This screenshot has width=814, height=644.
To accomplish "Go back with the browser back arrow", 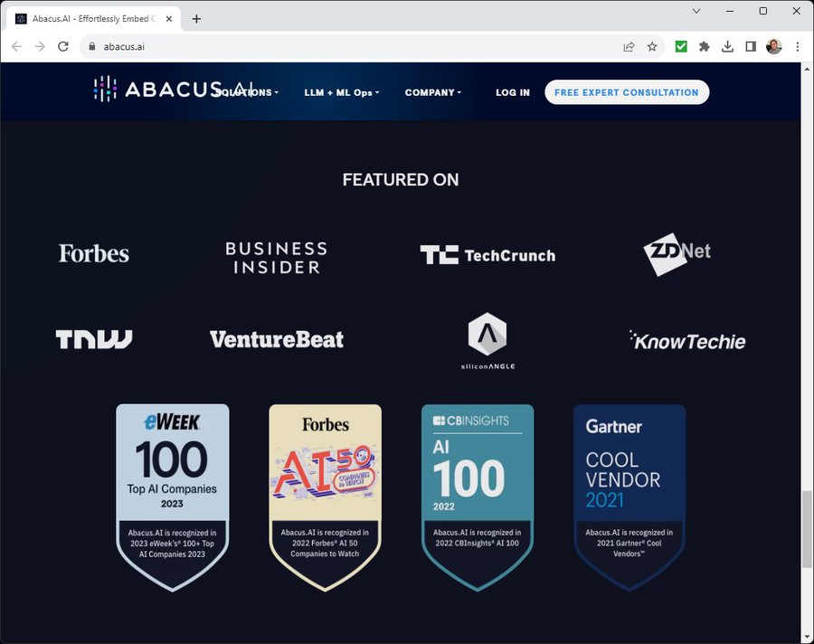I will tap(16, 47).
